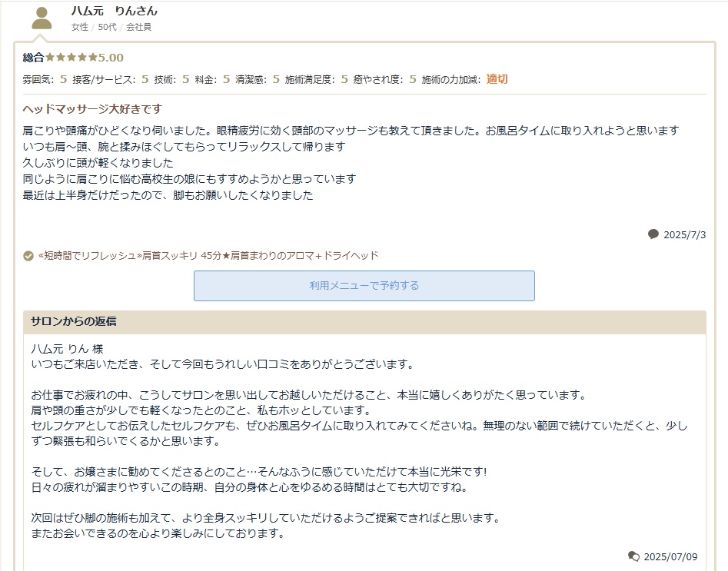Click the 清潔感 rating label
The width and height of the screenshot is (728, 571).
tap(251, 79)
